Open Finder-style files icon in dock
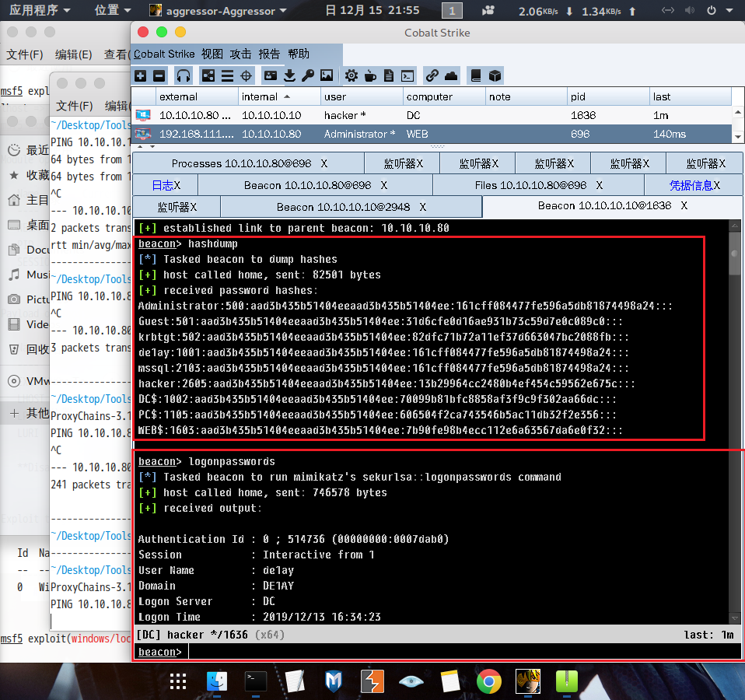 tap(217, 681)
